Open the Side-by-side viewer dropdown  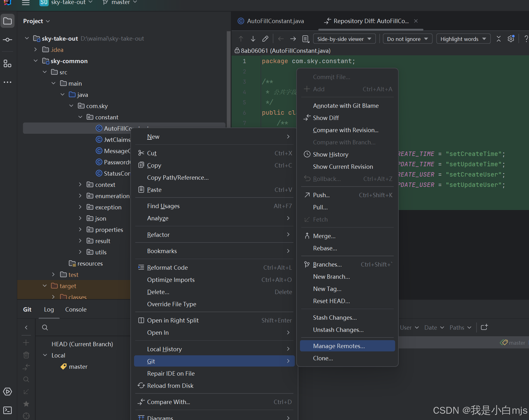coord(344,39)
